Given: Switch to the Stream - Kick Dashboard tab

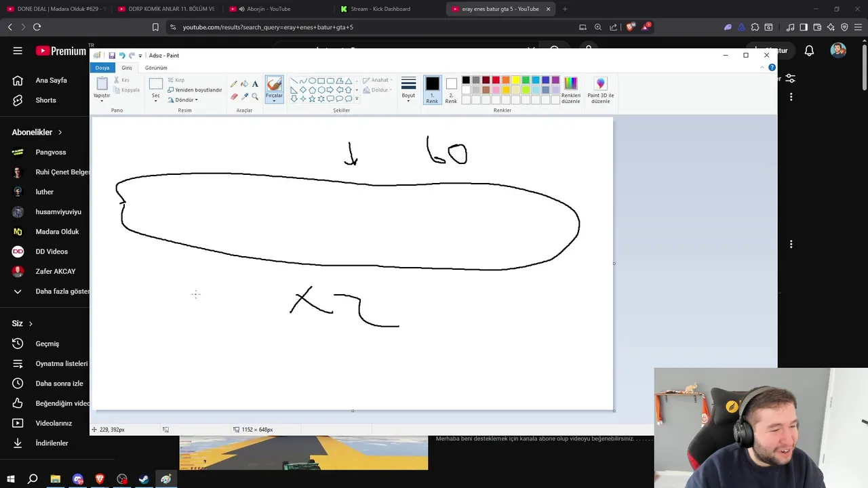Looking at the screenshot, I should [x=380, y=9].
